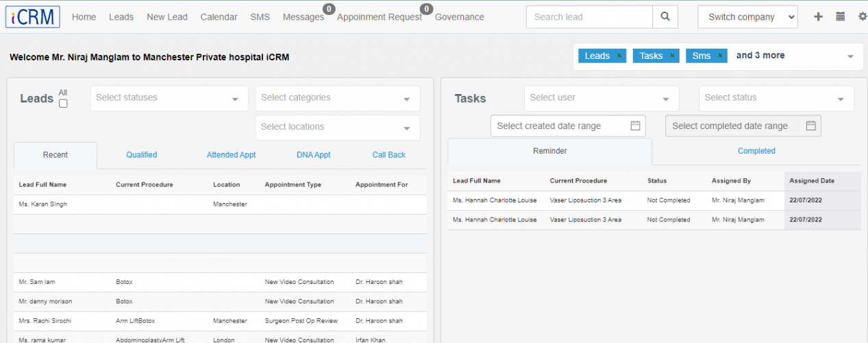The height and width of the screenshot is (343, 868).
Task: Remove the Tasks tag chip
Action: coord(672,56)
